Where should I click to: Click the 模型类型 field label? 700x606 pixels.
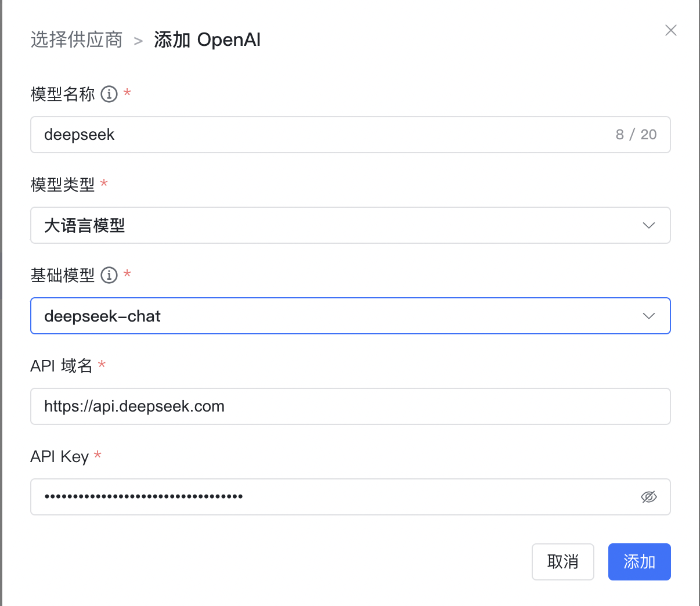tap(63, 185)
